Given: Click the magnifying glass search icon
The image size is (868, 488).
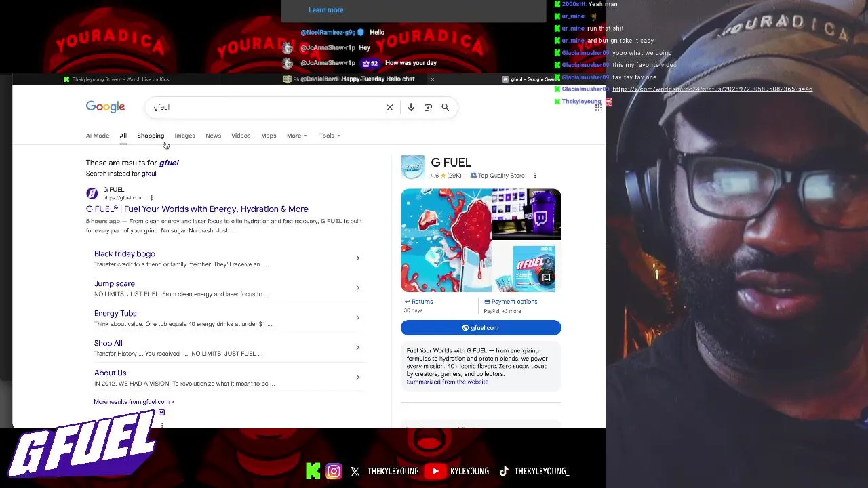Looking at the screenshot, I should click(446, 107).
